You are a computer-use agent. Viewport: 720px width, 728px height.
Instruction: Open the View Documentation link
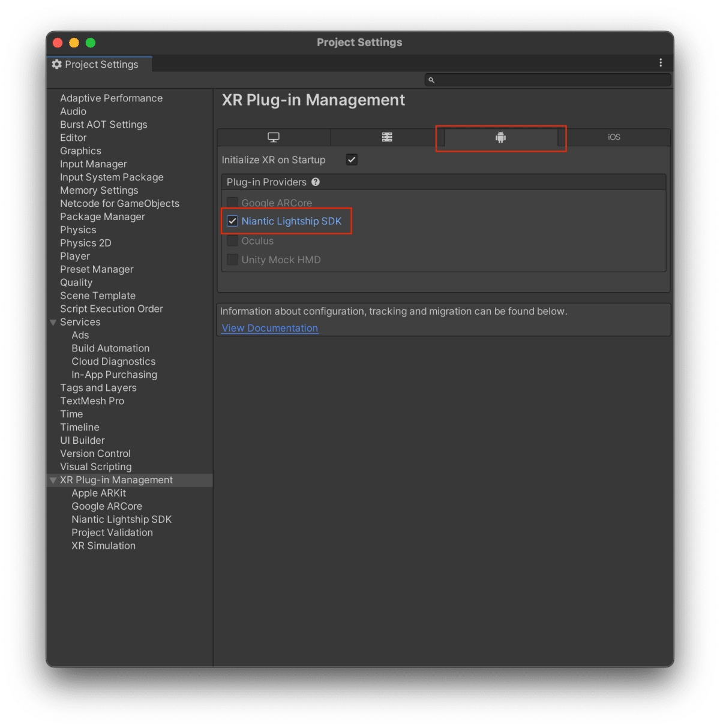(x=270, y=328)
